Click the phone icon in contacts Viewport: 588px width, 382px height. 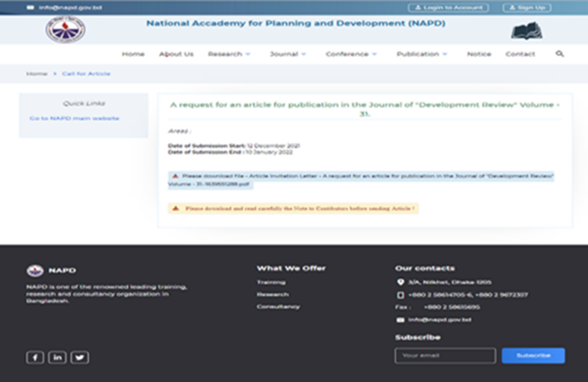[400, 295]
